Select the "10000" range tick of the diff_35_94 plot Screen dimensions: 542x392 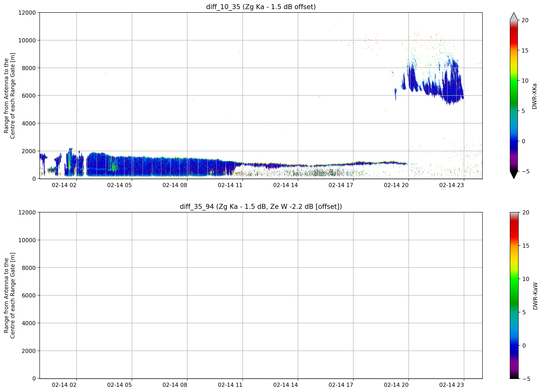point(27,240)
